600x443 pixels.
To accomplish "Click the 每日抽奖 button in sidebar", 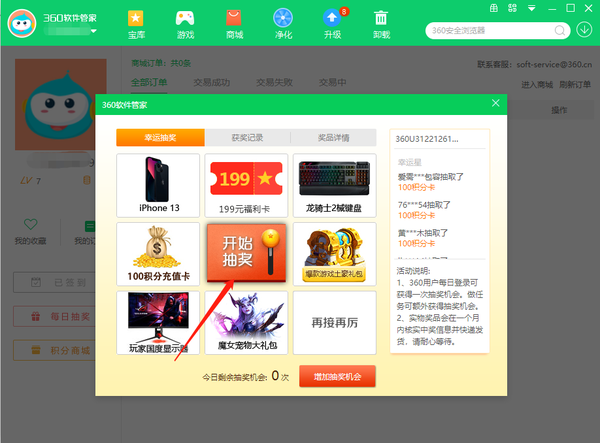I will 54,316.
